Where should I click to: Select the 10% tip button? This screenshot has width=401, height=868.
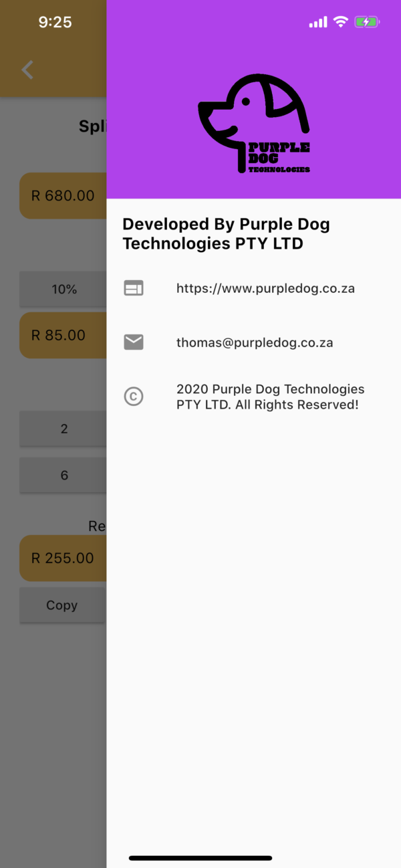point(63,290)
